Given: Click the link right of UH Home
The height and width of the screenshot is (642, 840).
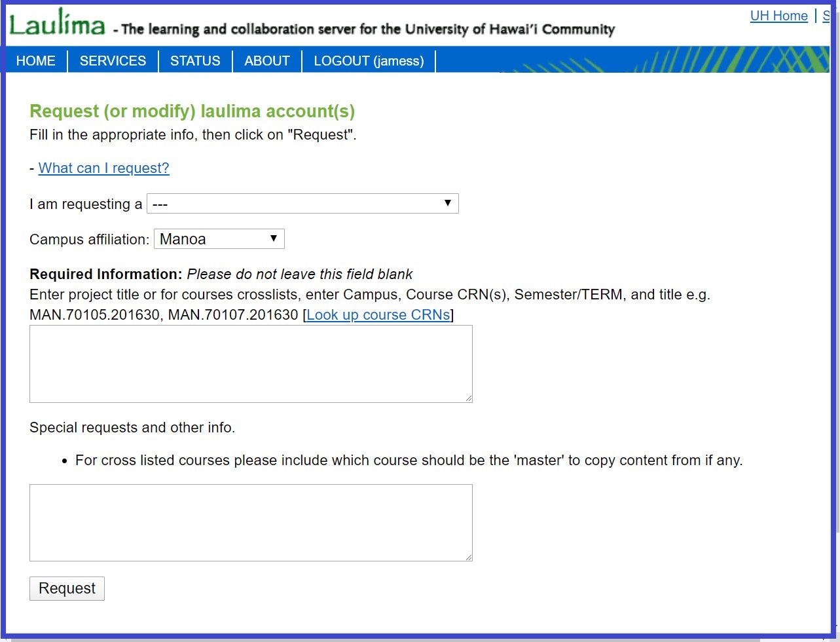Looking at the screenshot, I should 826,16.
